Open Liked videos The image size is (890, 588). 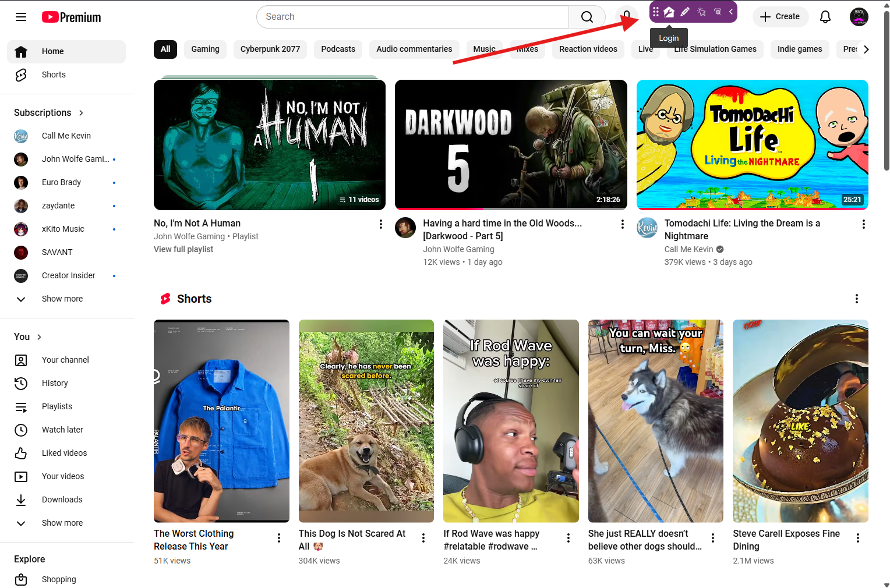[66, 453]
